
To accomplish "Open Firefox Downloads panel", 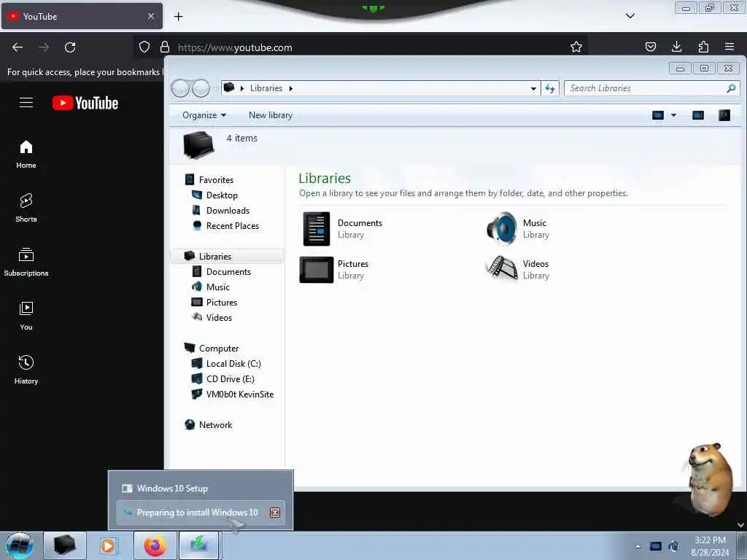I will tap(676, 47).
